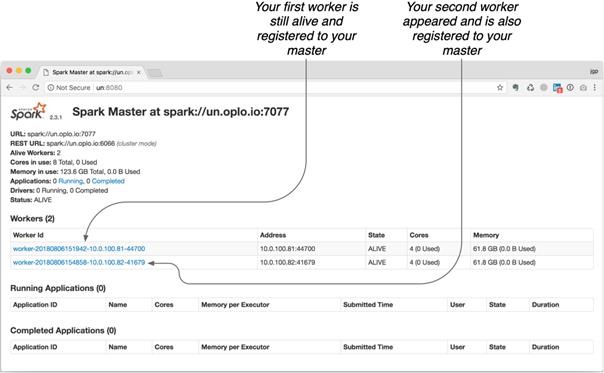Click the Completed Applications (0) heading

[63, 331]
